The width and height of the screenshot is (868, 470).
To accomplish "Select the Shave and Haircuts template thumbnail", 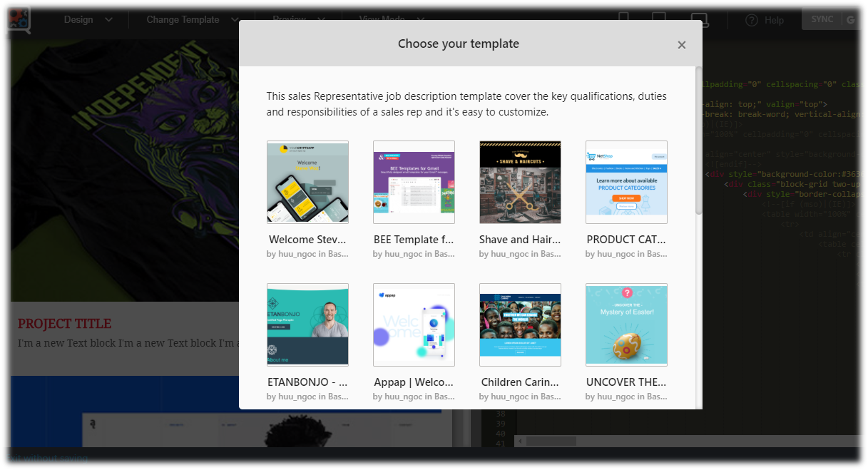I will 520,182.
